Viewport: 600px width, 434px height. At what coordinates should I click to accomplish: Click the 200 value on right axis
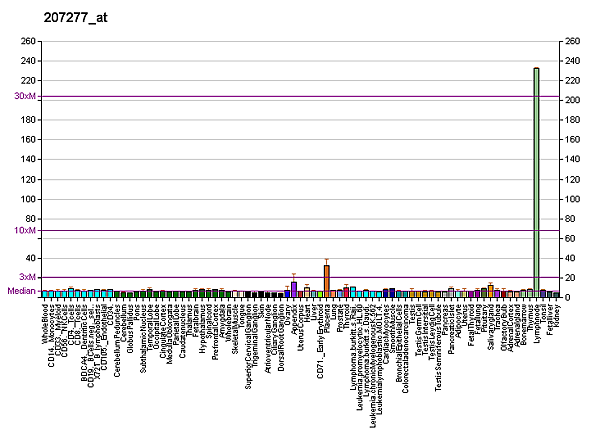click(x=571, y=100)
